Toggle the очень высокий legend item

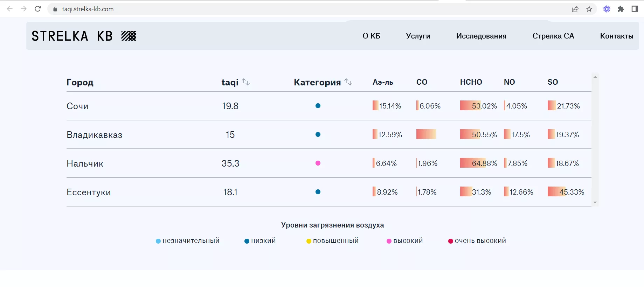point(477,241)
